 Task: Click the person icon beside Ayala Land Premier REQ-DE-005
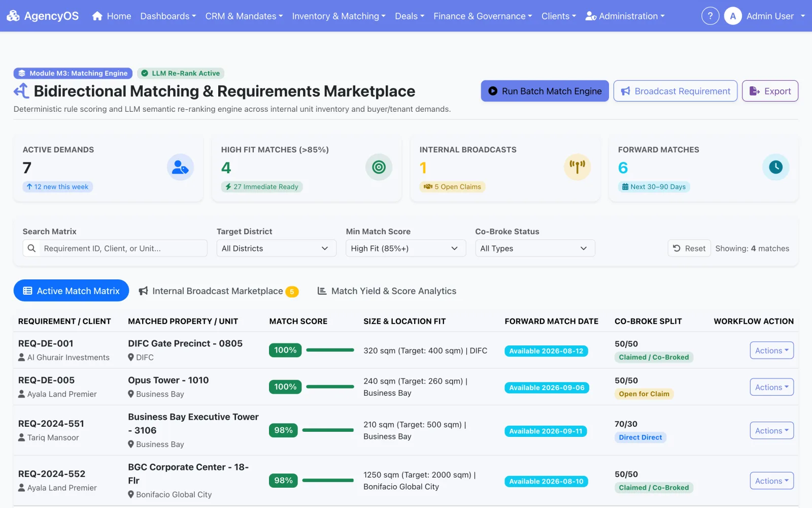pos(21,394)
